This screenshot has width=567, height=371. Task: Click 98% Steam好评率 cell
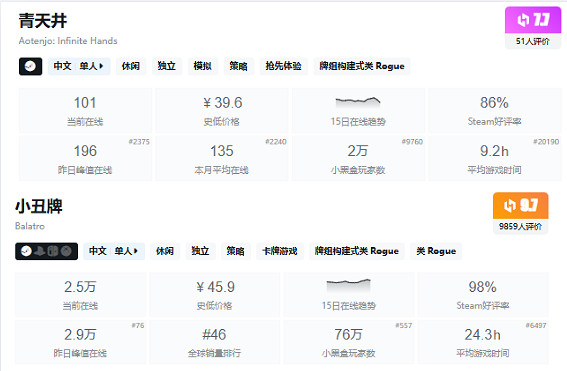point(483,294)
